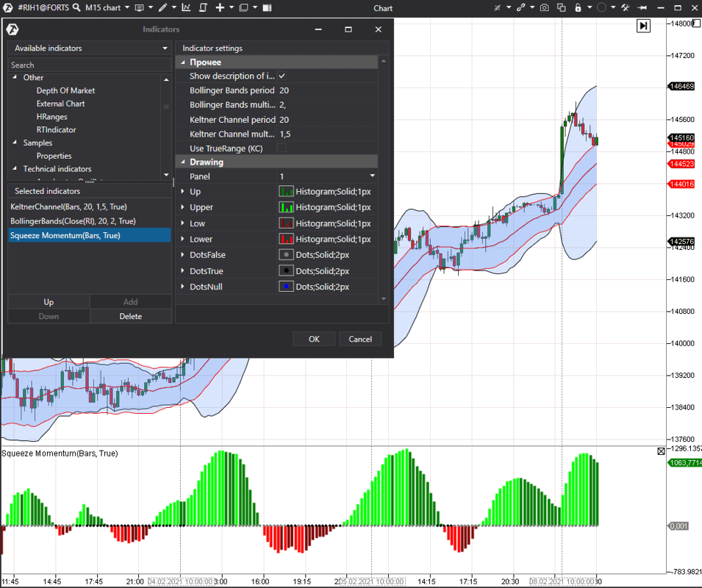Click the Indicators dialog logo icon
The width and height of the screenshot is (702, 588).
[x=12, y=29]
